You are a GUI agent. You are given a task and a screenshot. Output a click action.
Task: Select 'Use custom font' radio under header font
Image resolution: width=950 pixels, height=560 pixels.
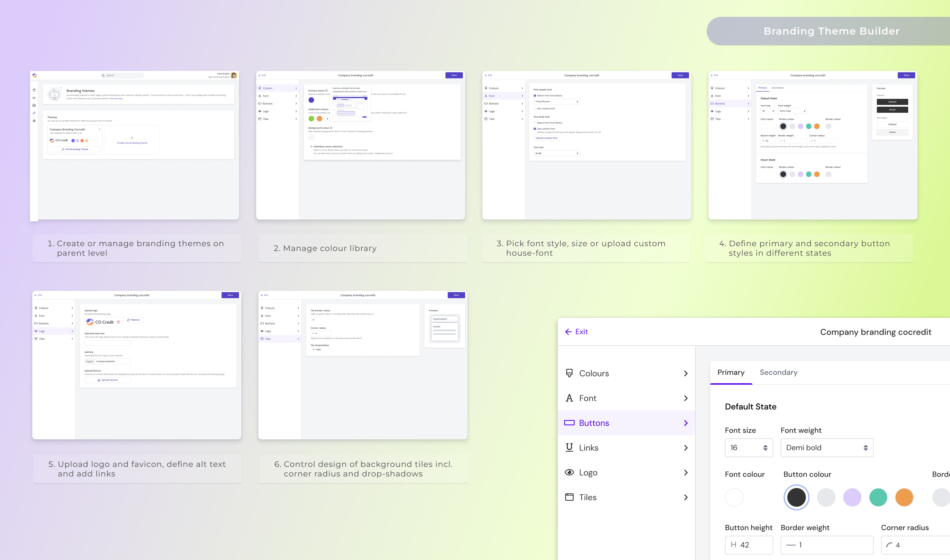(x=535, y=109)
